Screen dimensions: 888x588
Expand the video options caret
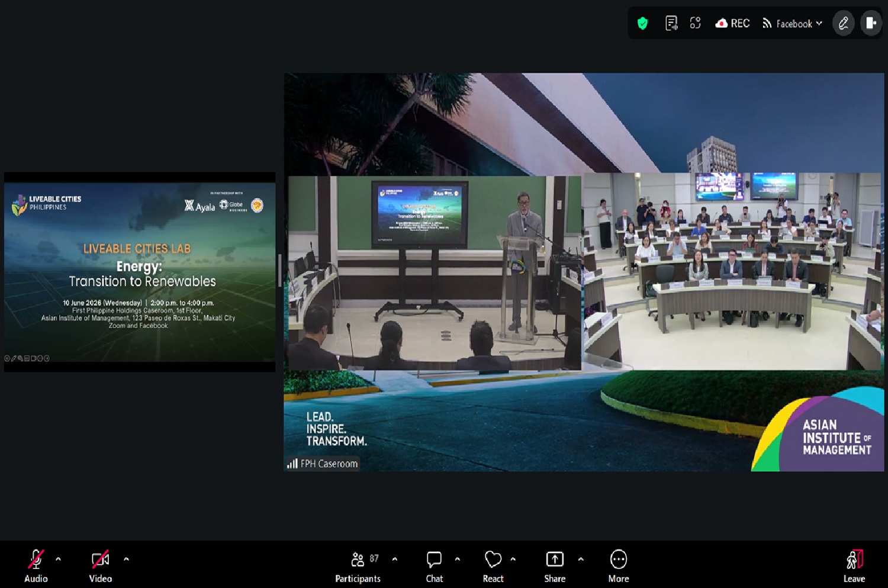click(x=126, y=559)
